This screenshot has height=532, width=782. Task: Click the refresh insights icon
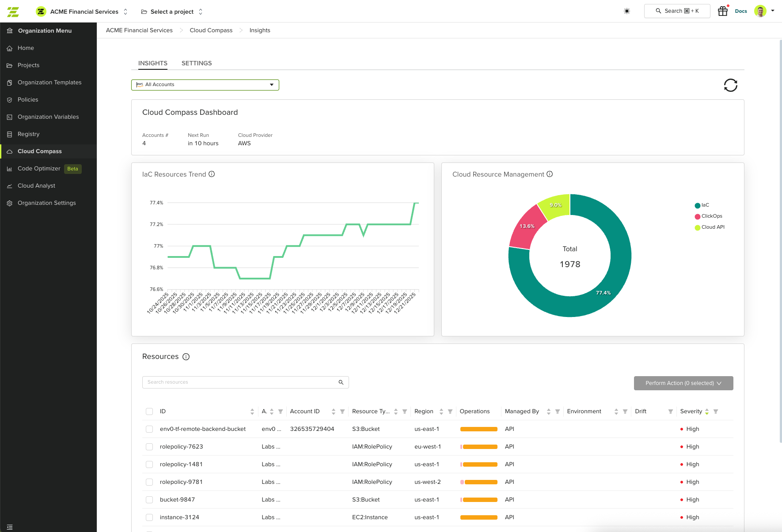[x=730, y=85]
